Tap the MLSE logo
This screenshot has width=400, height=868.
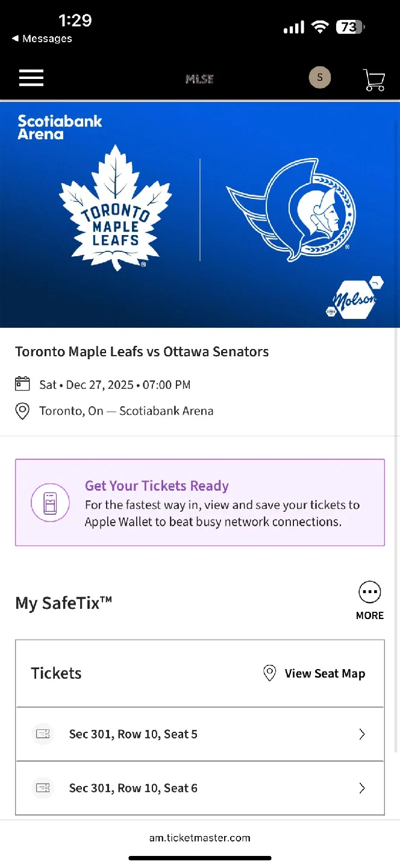(x=199, y=78)
